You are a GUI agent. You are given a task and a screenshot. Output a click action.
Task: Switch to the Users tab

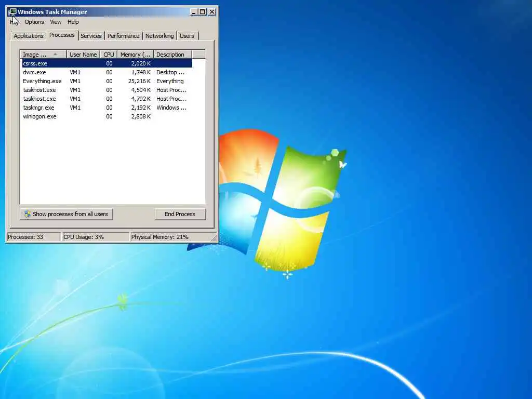187,36
